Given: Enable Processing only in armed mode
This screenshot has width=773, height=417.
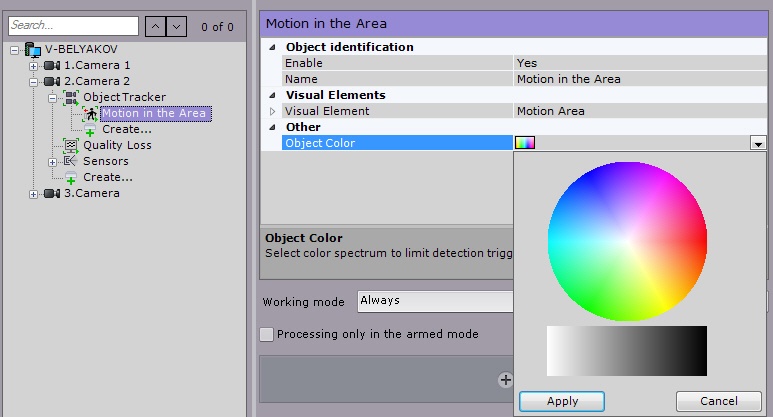Looking at the screenshot, I should pyautogui.click(x=266, y=334).
